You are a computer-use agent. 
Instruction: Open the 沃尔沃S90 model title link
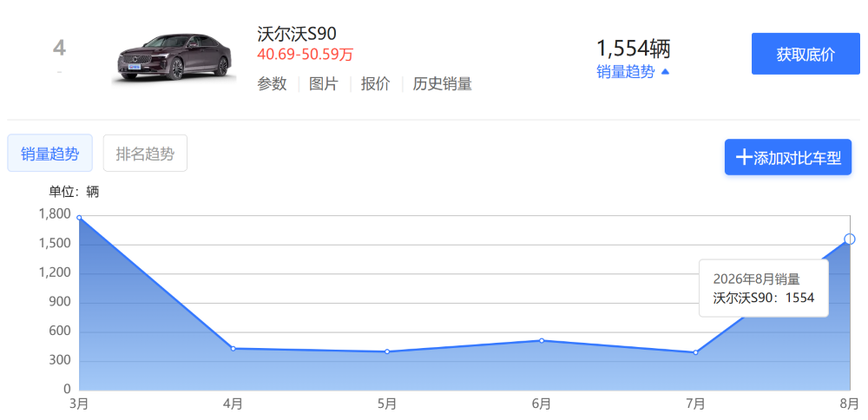[297, 34]
